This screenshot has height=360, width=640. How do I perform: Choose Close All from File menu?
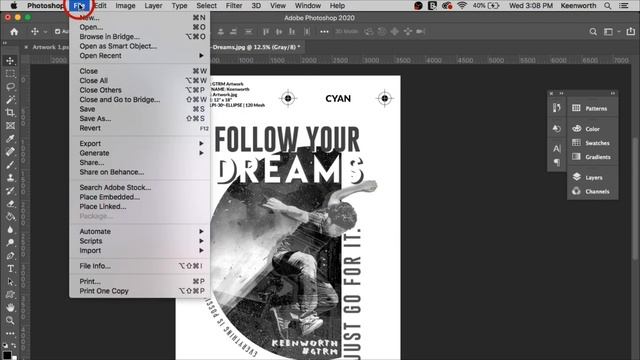coord(140,80)
